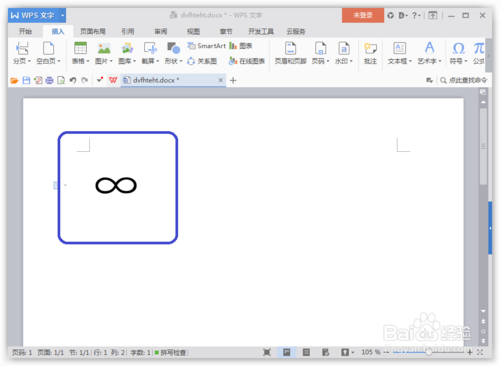The height and width of the screenshot is (366, 500).
Task: Select the dvfhteht.docx document tab
Action: [173, 80]
